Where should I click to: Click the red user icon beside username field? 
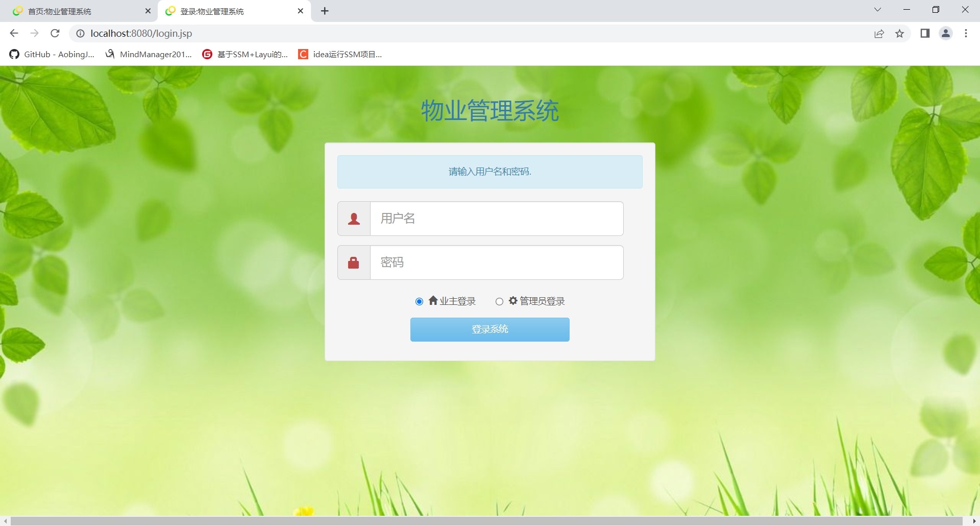(353, 218)
